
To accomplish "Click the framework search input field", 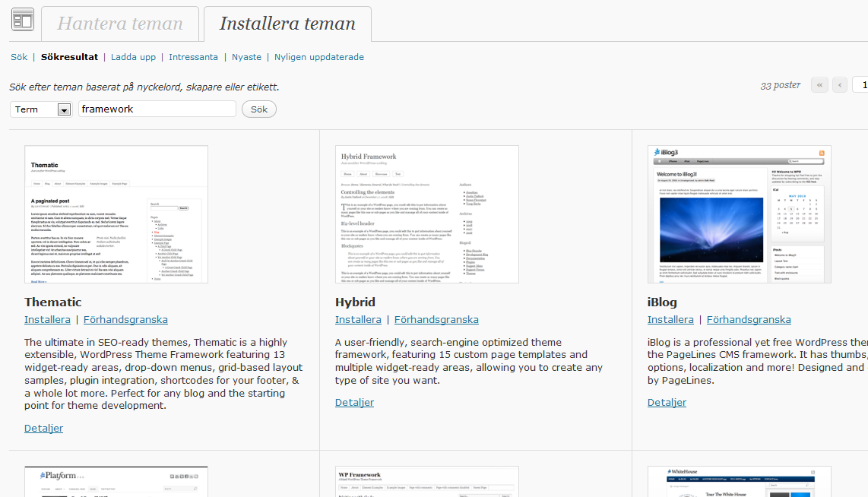I will (x=157, y=109).
